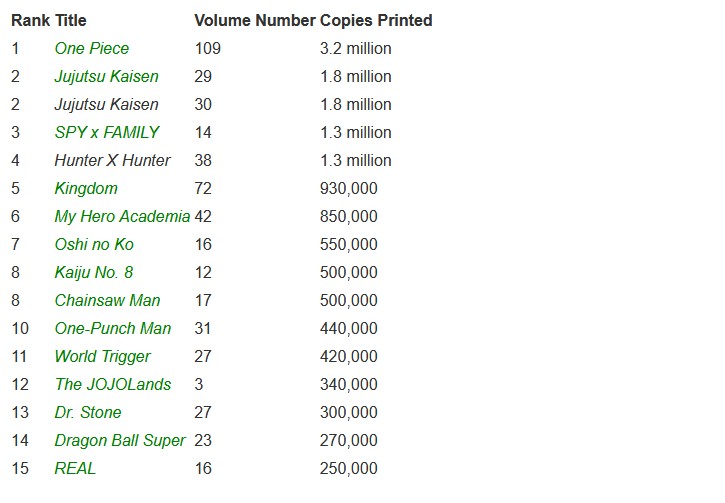Image resolution: width=725 pixels, height=503 pixels.
Task: Click the Title column header
Action: 71,20
